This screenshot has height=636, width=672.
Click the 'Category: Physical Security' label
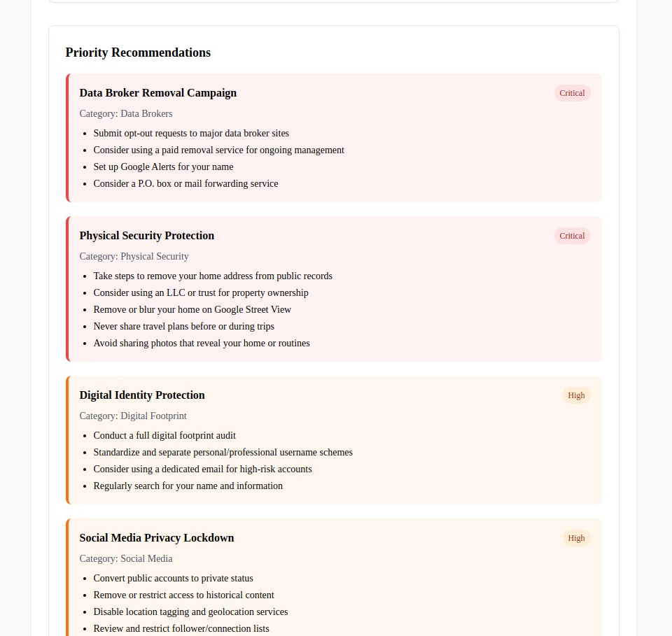(134, 256)
